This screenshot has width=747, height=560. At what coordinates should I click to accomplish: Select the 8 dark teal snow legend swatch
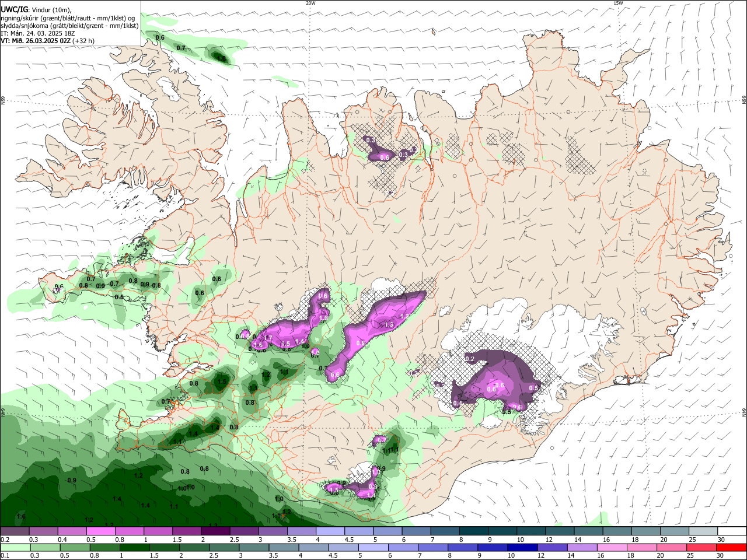(474, 531)
